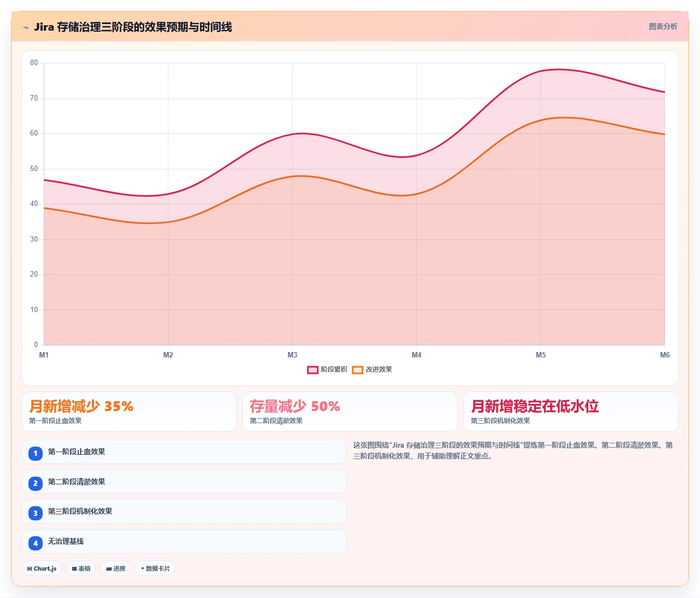This screenshot has height=598, width=700.
Task: Click numbered badge 1 in the list
Action: [x=36, y=453]
